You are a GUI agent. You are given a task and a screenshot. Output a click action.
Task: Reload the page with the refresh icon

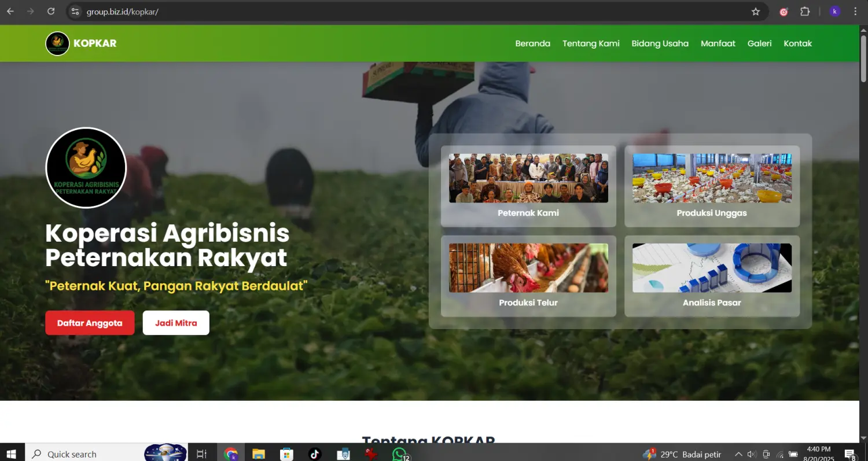(51, 11)
